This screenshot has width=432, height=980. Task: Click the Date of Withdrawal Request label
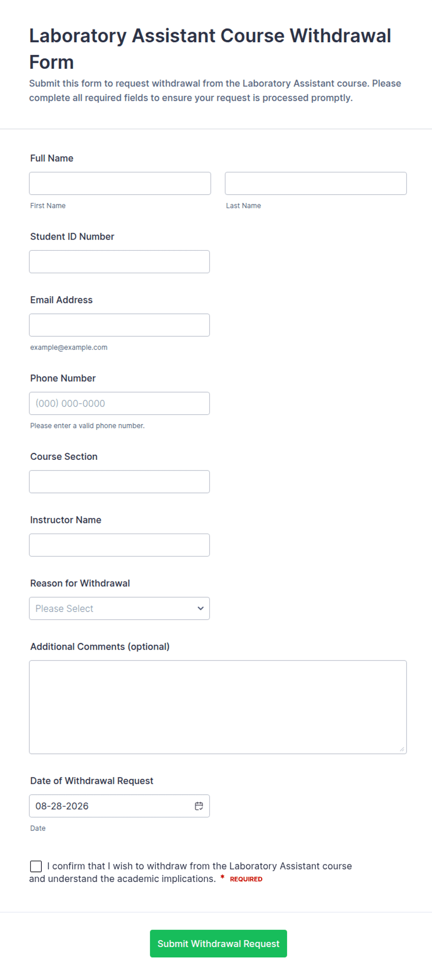click(92, 781)
